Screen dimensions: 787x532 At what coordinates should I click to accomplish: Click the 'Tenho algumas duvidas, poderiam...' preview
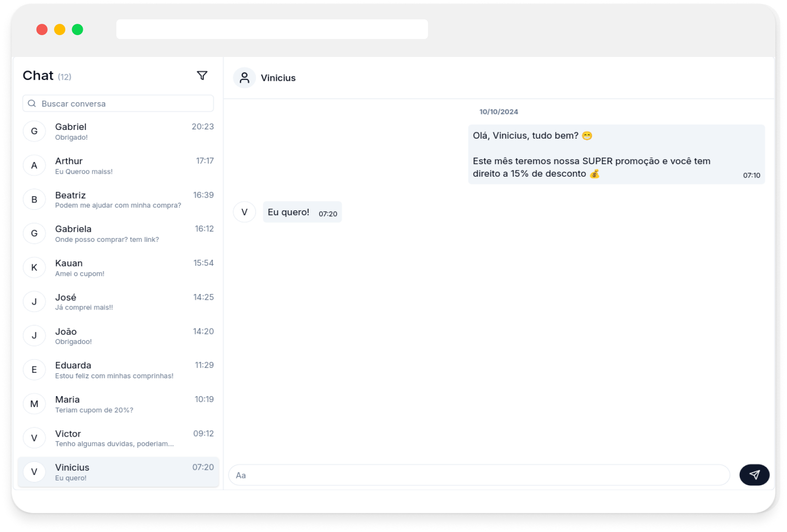click(114, 444)
